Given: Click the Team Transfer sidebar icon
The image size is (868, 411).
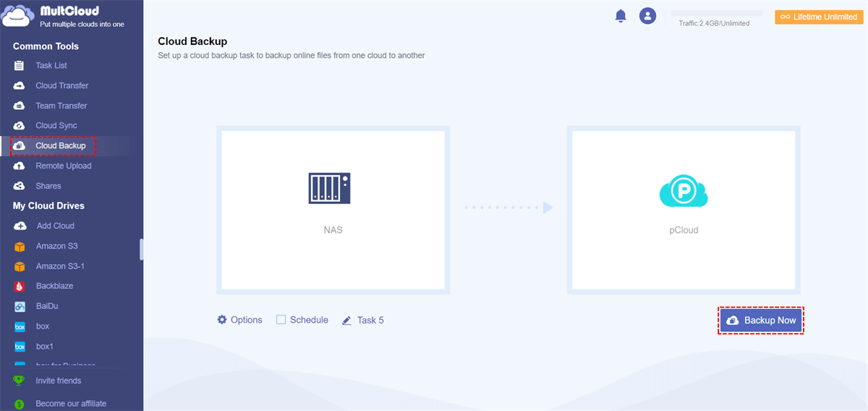Looking at the screenshot, I should point(20,106).
